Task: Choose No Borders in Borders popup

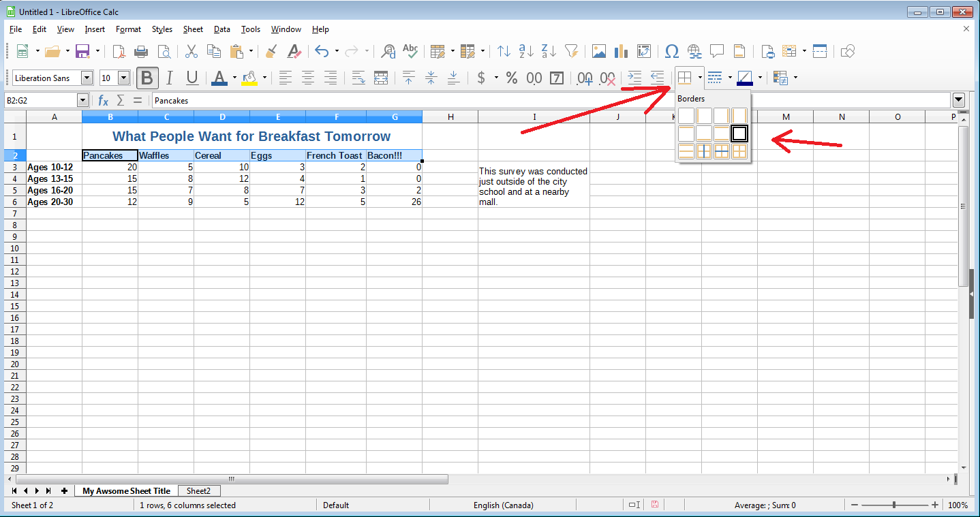Action: click(686, 116)
